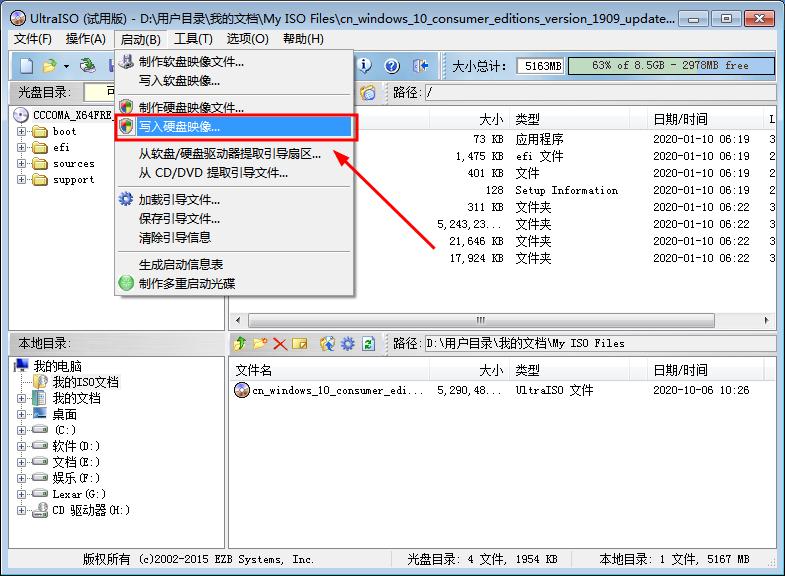
Task: Select 文档 (E:) drive in tree
Action: pos(76,462)
